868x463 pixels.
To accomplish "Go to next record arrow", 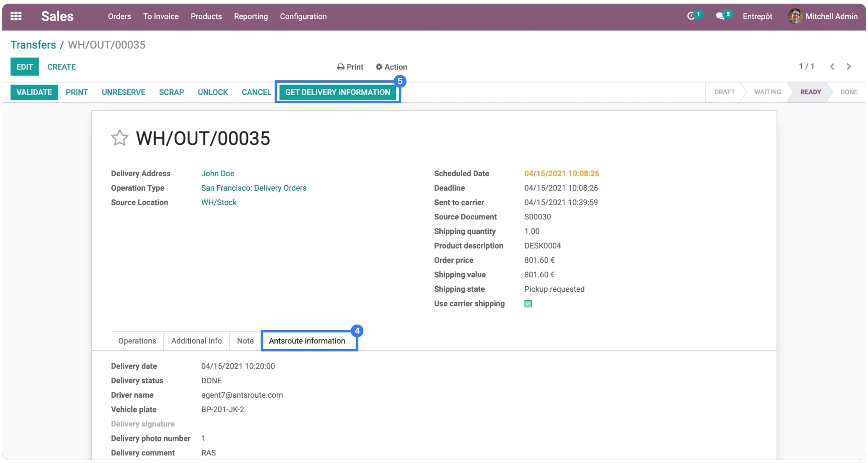I will pyautogui.click(x=849, y=67).
